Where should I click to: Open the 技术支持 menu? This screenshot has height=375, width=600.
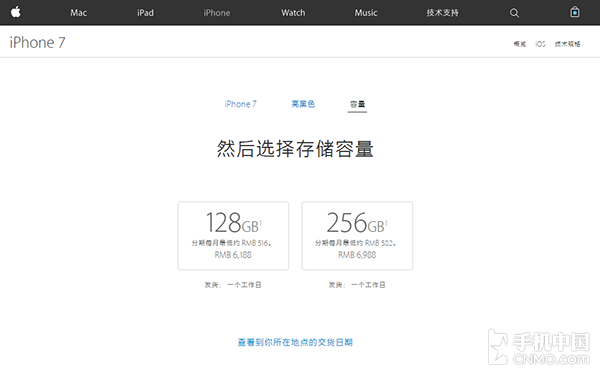point(442,13)
